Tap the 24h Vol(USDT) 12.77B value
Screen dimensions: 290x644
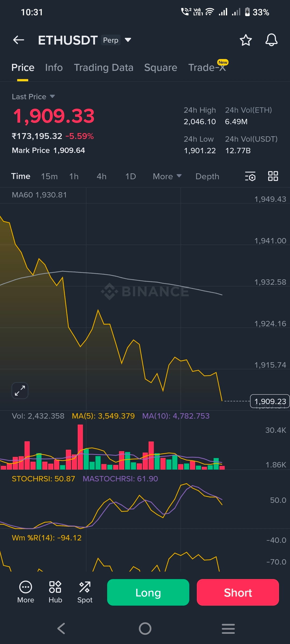point(238,151)
